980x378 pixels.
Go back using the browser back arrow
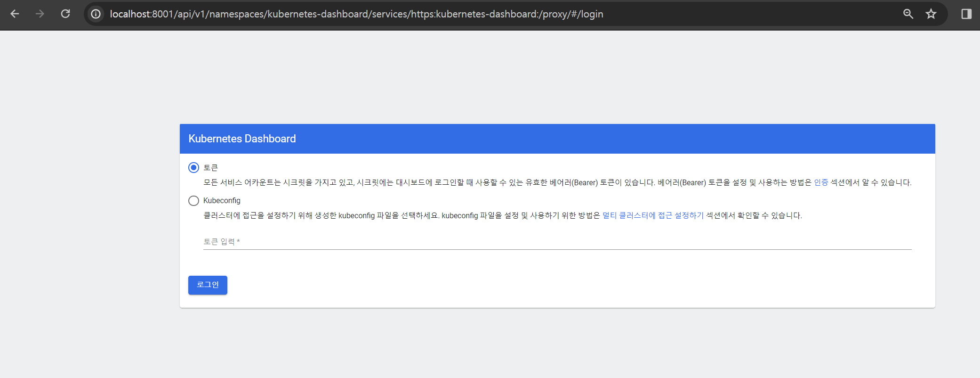(15, 14)
